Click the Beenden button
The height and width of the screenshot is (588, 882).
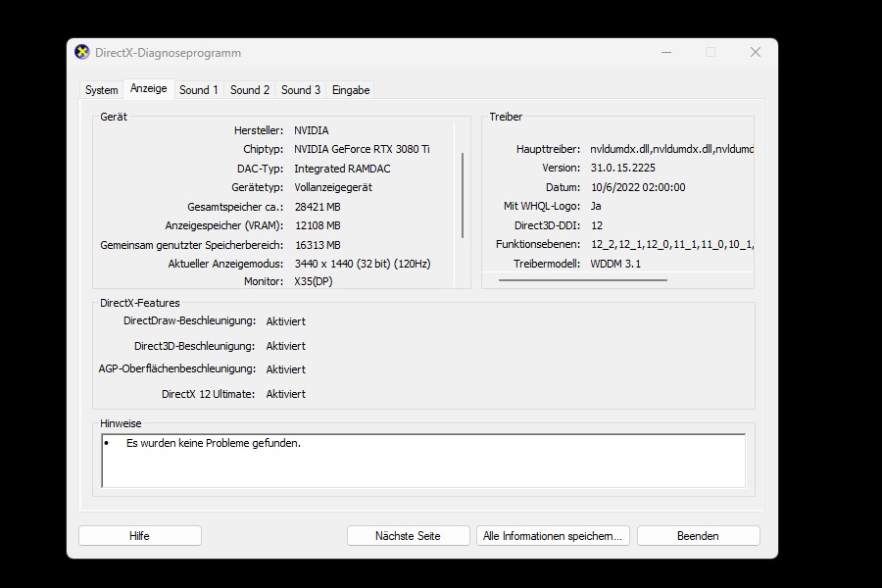[698, 536]
